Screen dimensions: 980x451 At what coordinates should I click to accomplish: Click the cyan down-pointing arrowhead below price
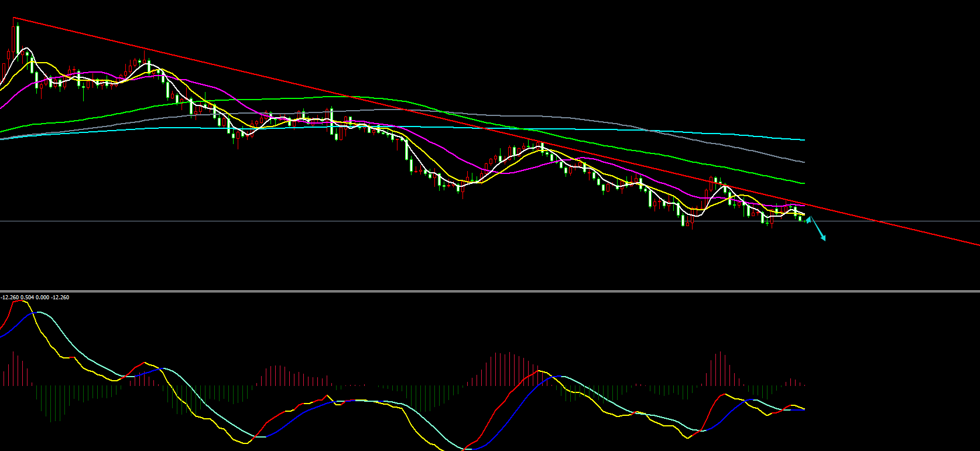(823, 238)
